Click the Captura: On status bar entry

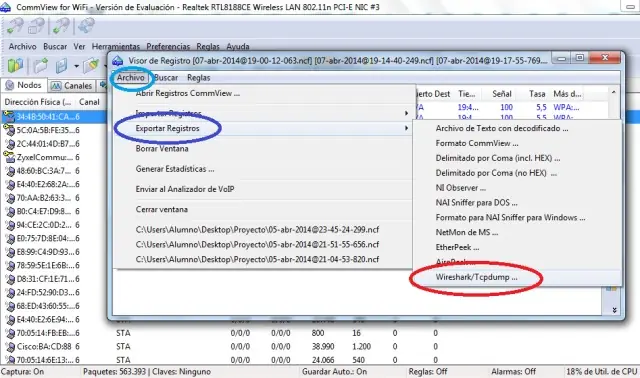tap(22, 372)
